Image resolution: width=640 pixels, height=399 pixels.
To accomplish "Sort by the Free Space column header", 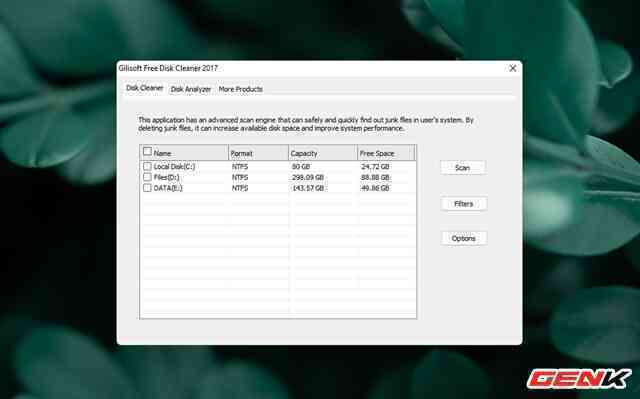I will 386,153.
